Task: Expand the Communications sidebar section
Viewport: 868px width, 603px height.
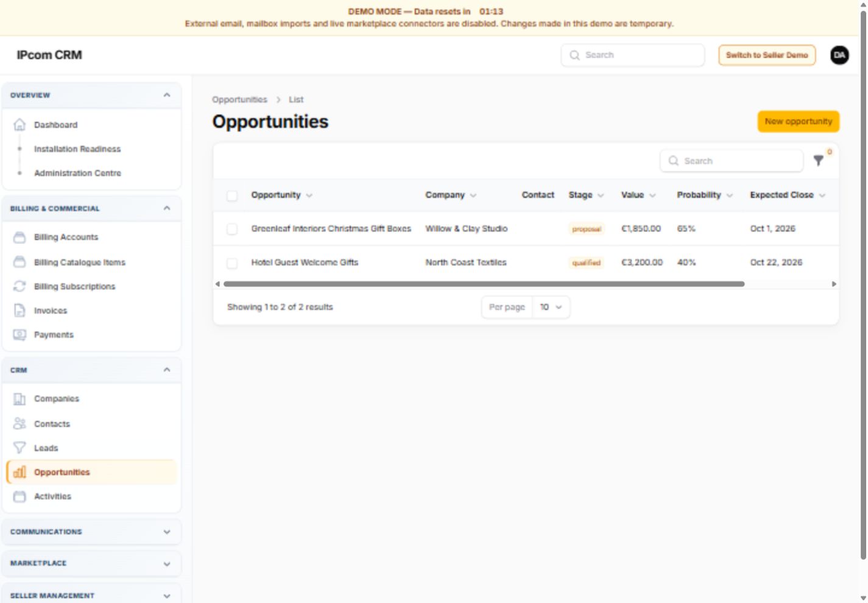Action: point(167,532)
